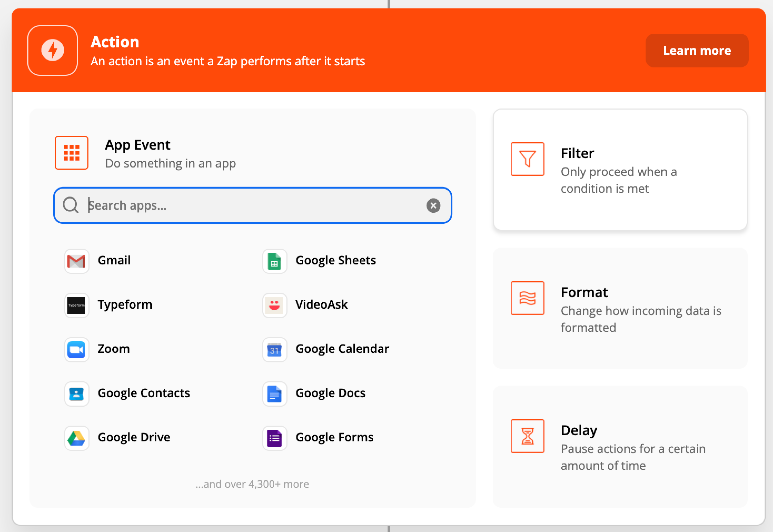Select the Zoom camera icon
This screenshot has height=532, width=773.
(x=77, y=350)
